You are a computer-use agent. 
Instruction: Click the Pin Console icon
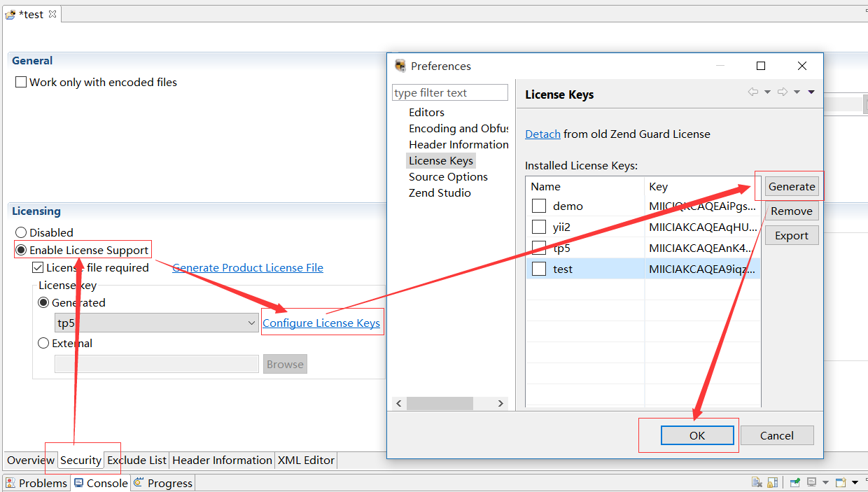[x=795, y=482]
